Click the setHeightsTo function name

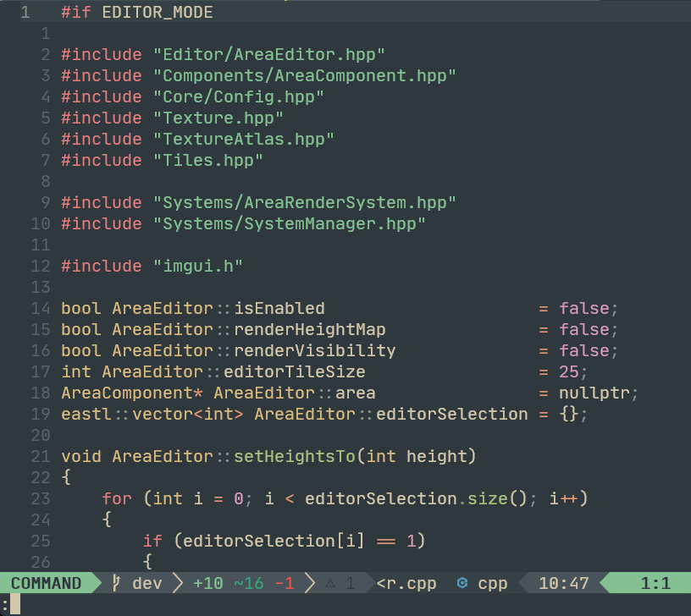tap(295, 456)
